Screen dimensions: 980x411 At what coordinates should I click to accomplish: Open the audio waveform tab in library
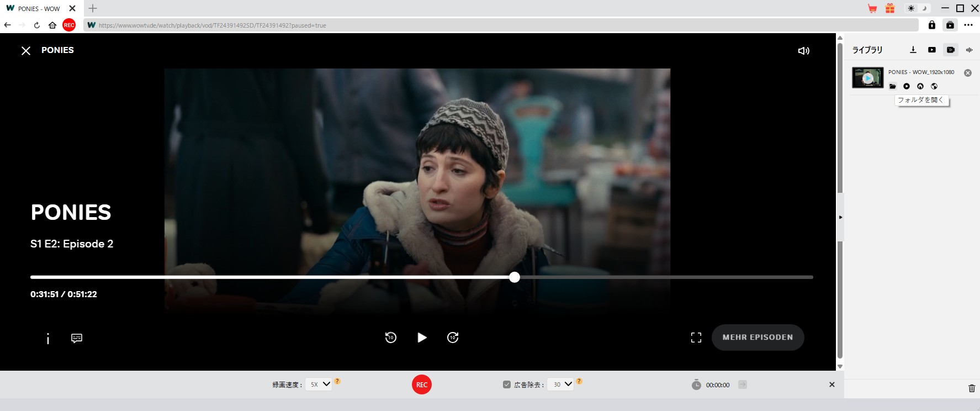[969, 50]
